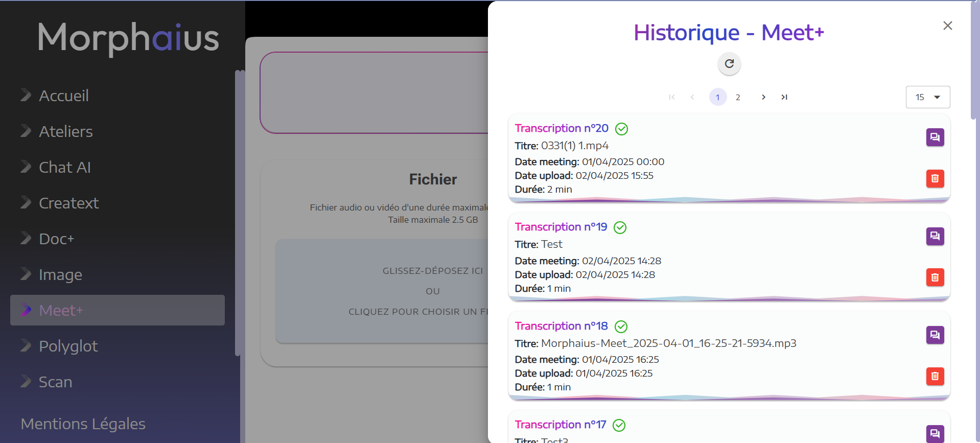Delete Transcription n°20 with trash icon
980x443 pixels.
[x=935, y=179]
